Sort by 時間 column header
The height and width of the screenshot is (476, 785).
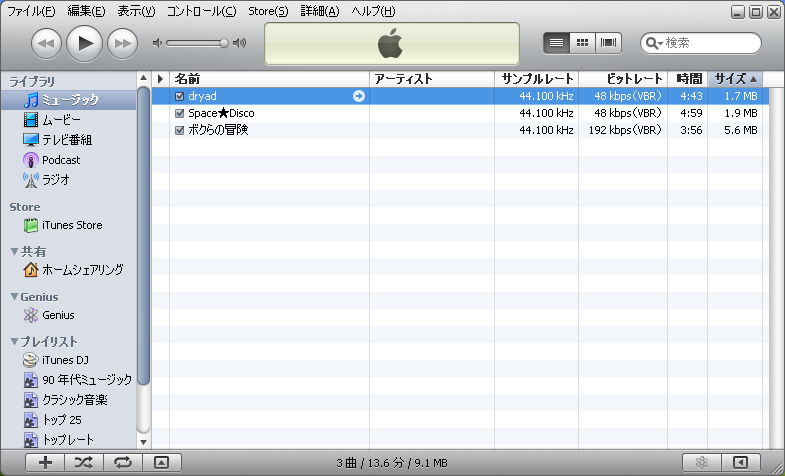688,79
